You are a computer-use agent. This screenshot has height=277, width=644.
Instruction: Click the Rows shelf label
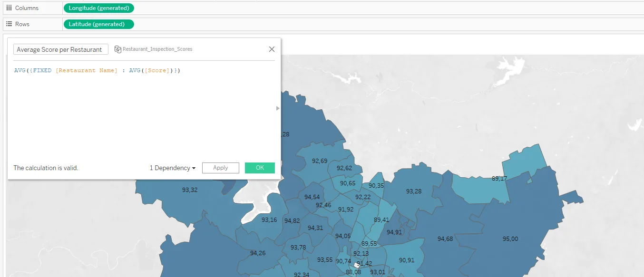coord(22,24)
